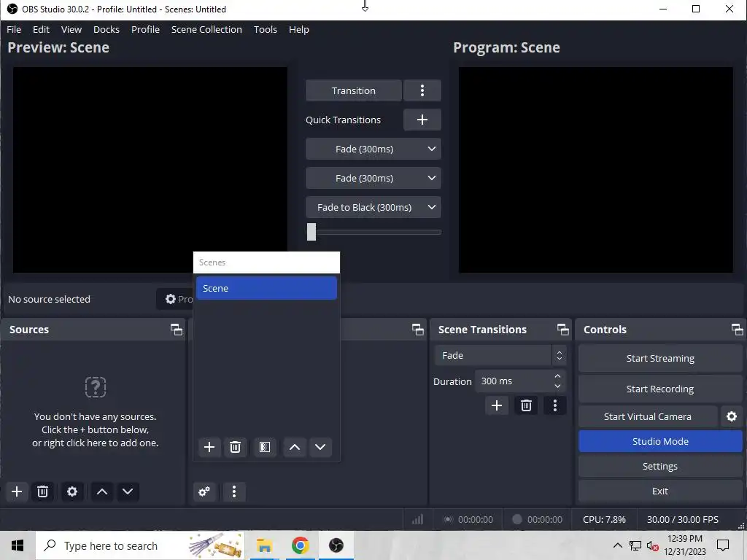Open Google Chrome from taskbar
747x560 pixels.
(300, 545)
